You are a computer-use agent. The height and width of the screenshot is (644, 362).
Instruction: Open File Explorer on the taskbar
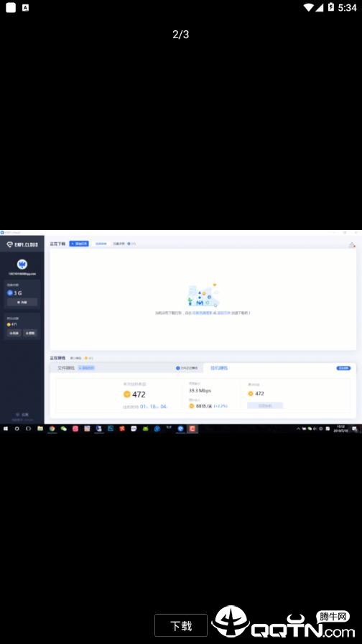point(40,428)
